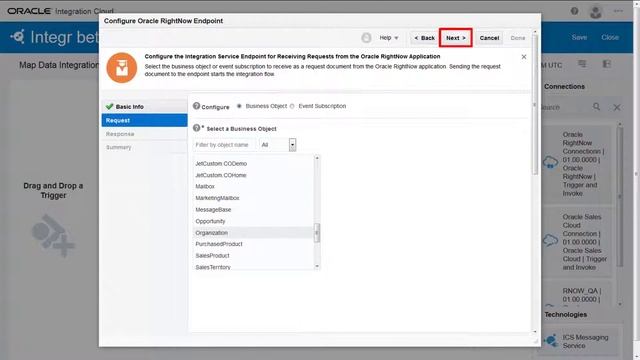Click the list view icon near UTC
This screenshot has width=640, height=360.
tap(582, 64)
